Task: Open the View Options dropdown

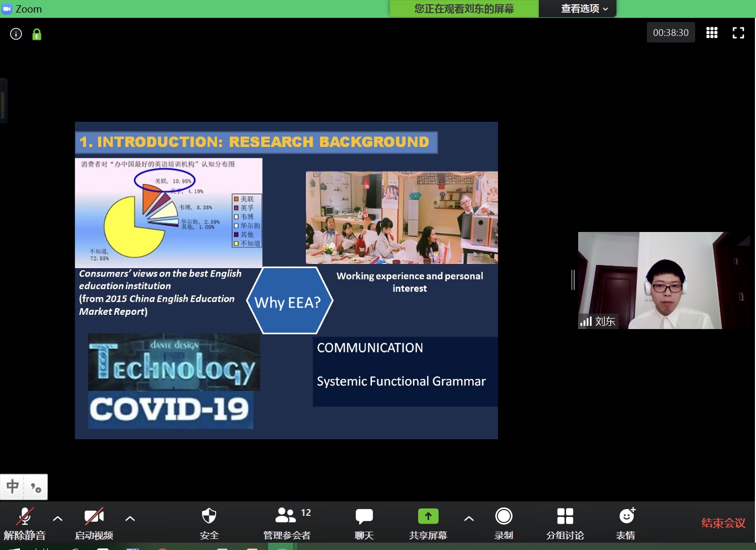Action: 584,9
